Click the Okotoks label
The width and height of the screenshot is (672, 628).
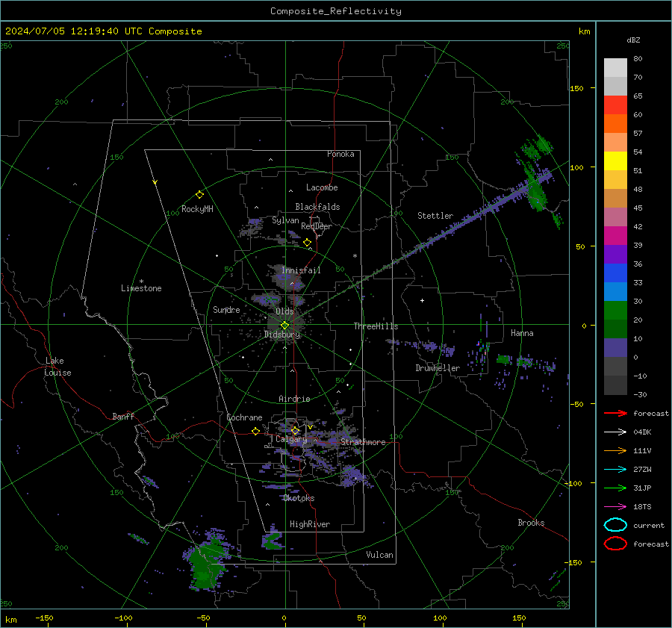(299, 498)
